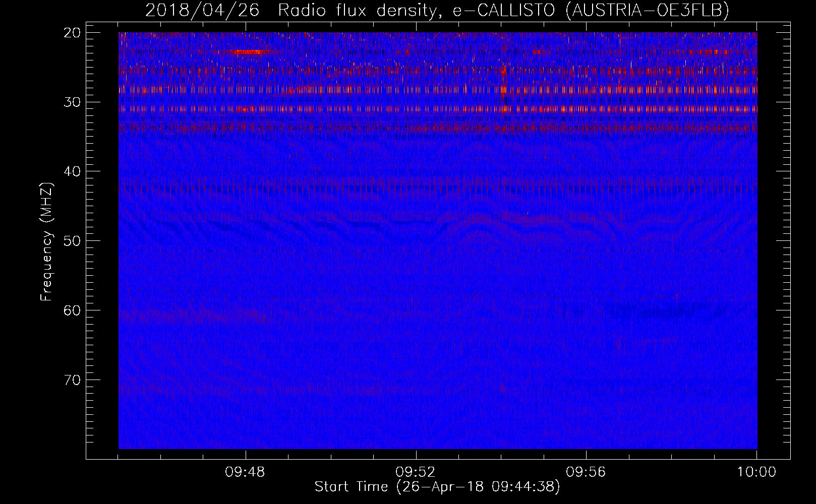Click the 09:56 time tick label
Screen dimensions: 816x504
coord(586,472)
